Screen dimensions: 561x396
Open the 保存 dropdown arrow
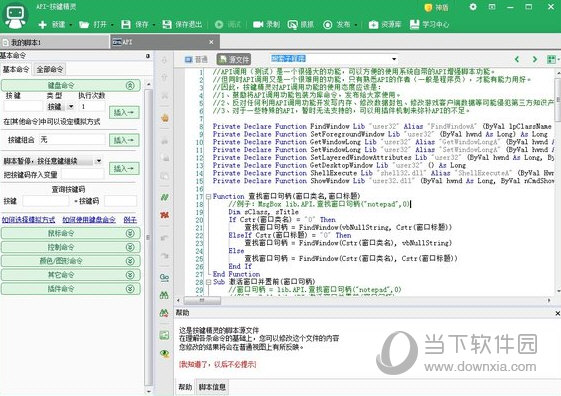pyautogui.click(x=154, y=25)
